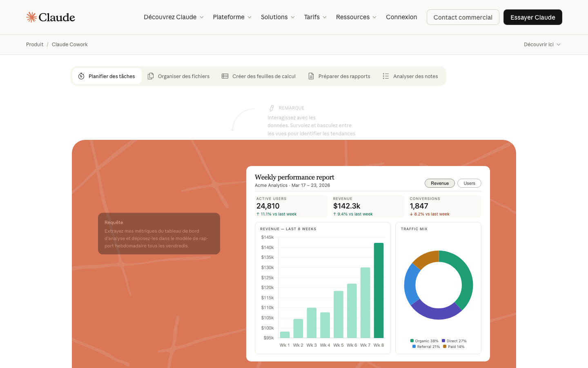
Task: Click the purple Direct 27% legend swatch
Action: (x=443, y=341)
